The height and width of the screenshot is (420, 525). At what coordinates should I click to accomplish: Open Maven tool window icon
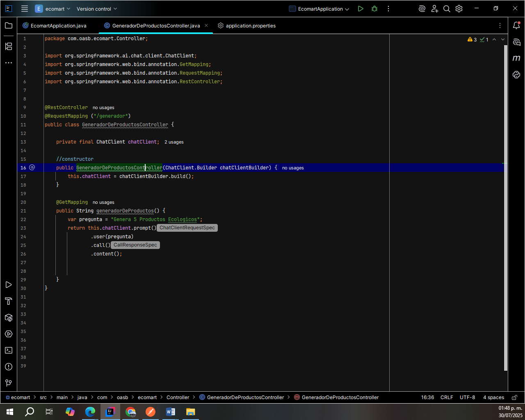point(517,58)
